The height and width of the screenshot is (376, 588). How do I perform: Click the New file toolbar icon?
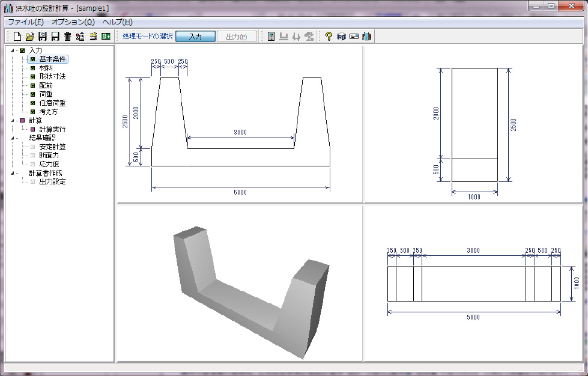click(x=17, y=37)
